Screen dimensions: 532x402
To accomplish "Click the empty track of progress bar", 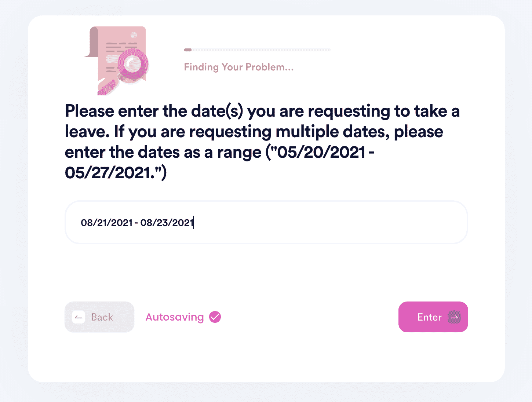I will (261, 50).
